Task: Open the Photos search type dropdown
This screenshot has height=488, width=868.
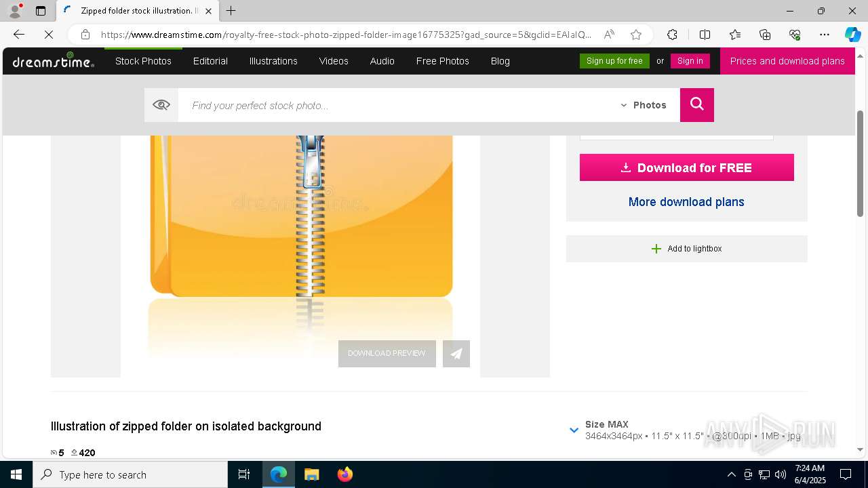Action: point(643,105)
